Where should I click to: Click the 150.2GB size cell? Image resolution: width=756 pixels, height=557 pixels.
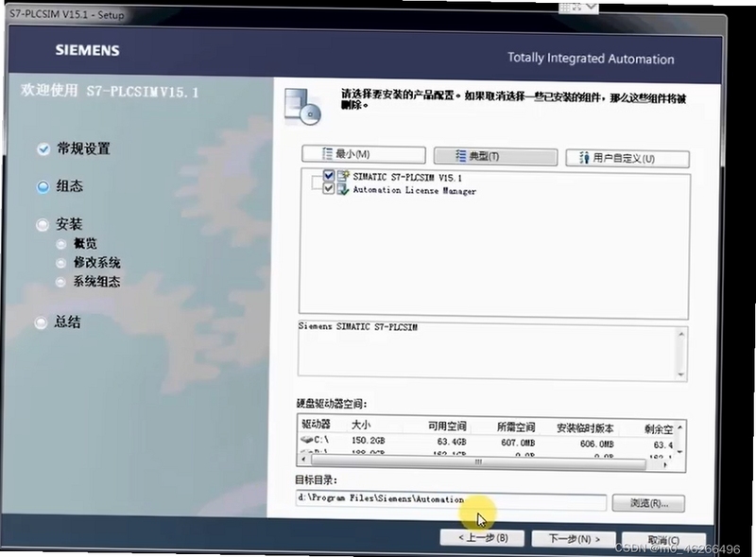click(x=369, y=440)
